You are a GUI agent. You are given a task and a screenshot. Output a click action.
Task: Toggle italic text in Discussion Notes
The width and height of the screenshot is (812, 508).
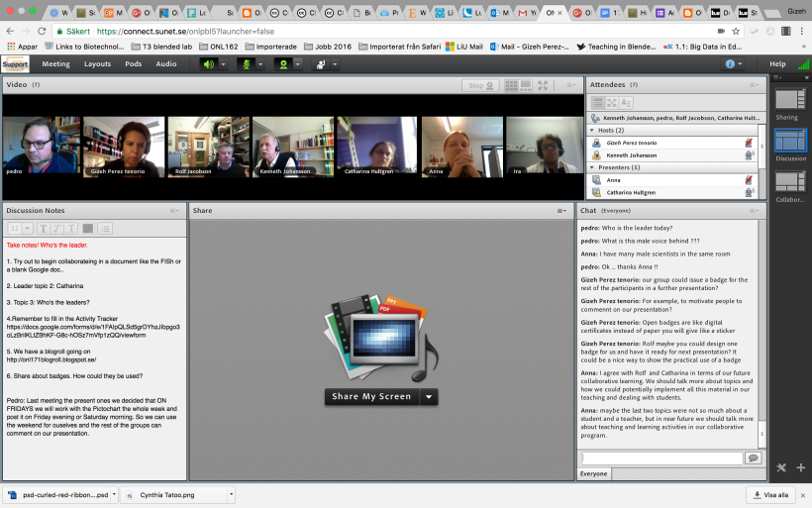pyautogui.click(x=57, y=229)
